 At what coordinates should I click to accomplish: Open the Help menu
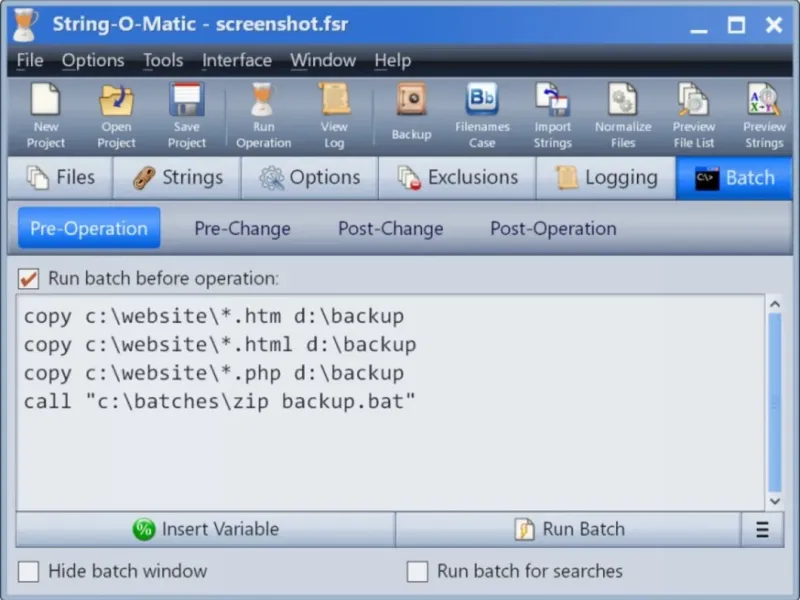[392, 60]
